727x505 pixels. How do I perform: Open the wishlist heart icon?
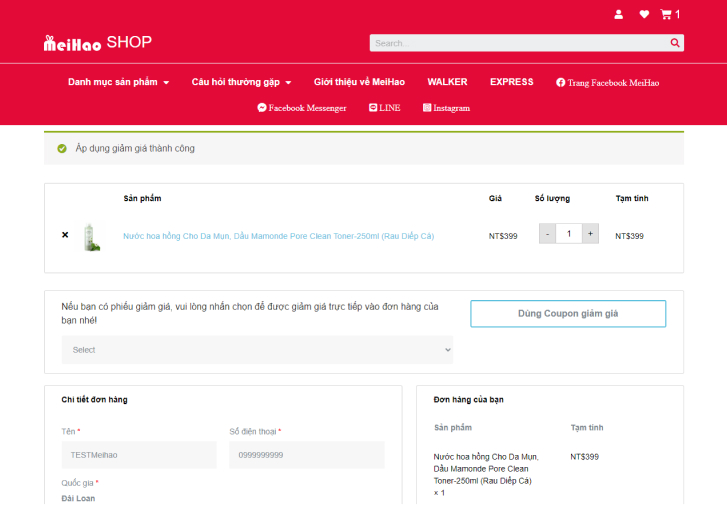[644, 14]
